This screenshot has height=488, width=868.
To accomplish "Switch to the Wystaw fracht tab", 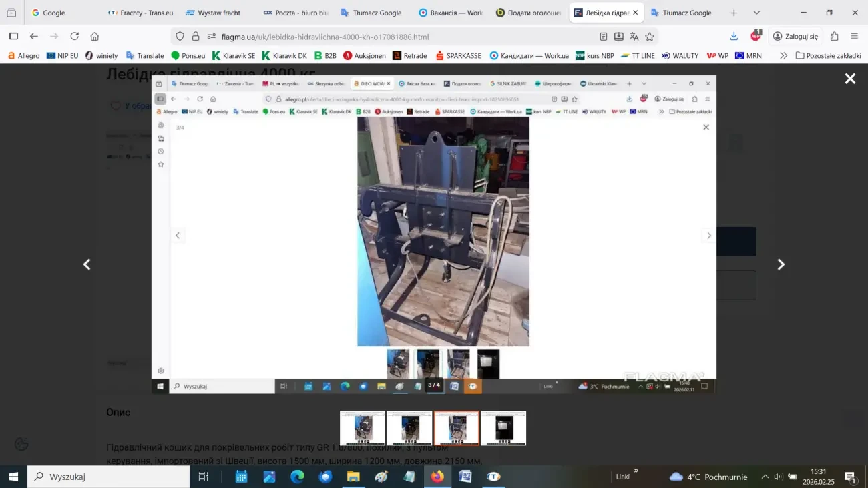I will pos(214,13).
